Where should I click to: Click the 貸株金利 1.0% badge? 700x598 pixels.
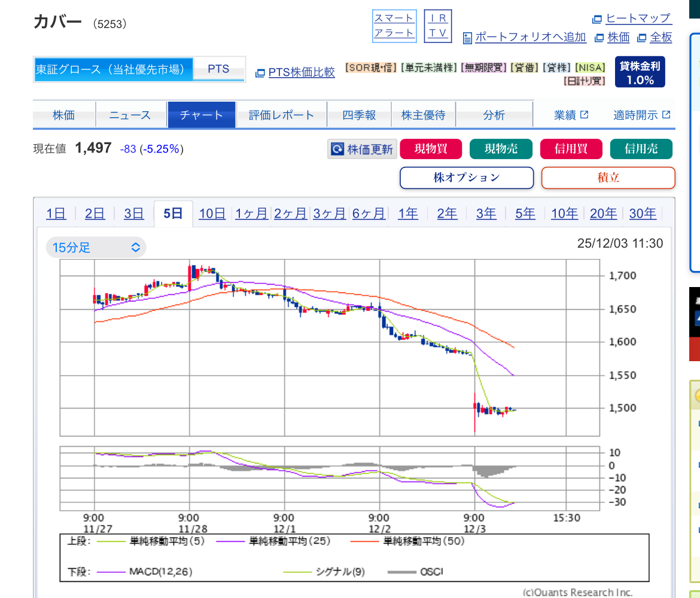[640, 72]
